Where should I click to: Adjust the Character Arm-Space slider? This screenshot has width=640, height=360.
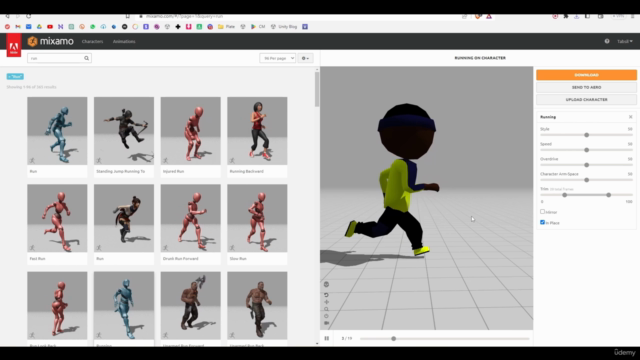[587, 180]
